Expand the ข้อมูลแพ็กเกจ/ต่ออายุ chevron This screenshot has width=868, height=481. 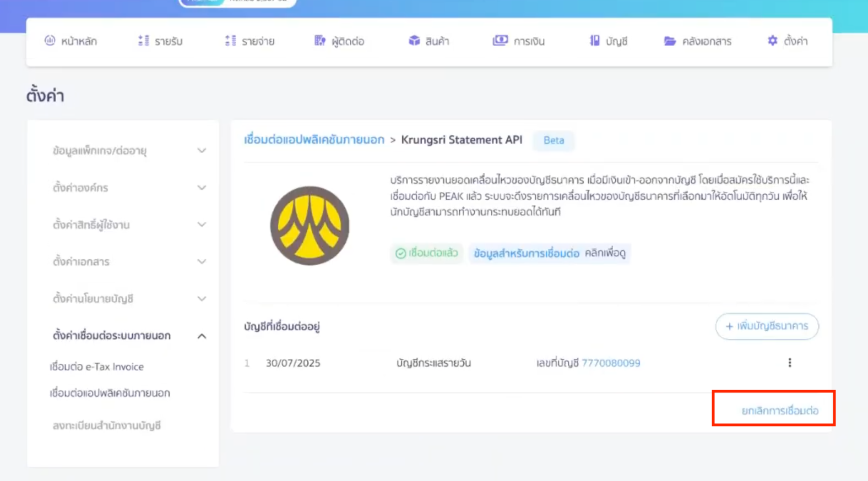(x=202, y=151)
